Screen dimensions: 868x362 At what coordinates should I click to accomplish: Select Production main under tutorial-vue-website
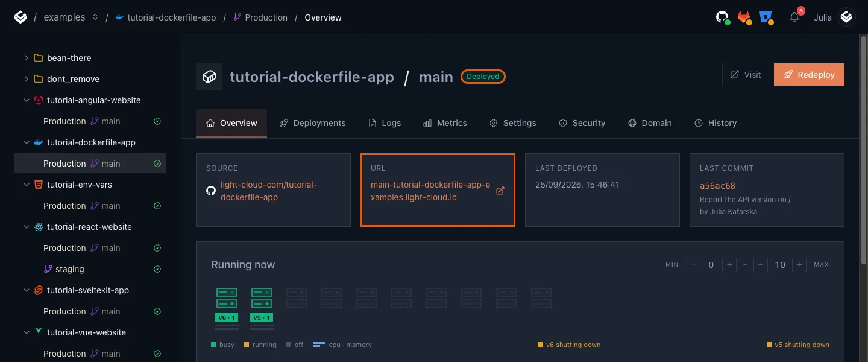90,354
